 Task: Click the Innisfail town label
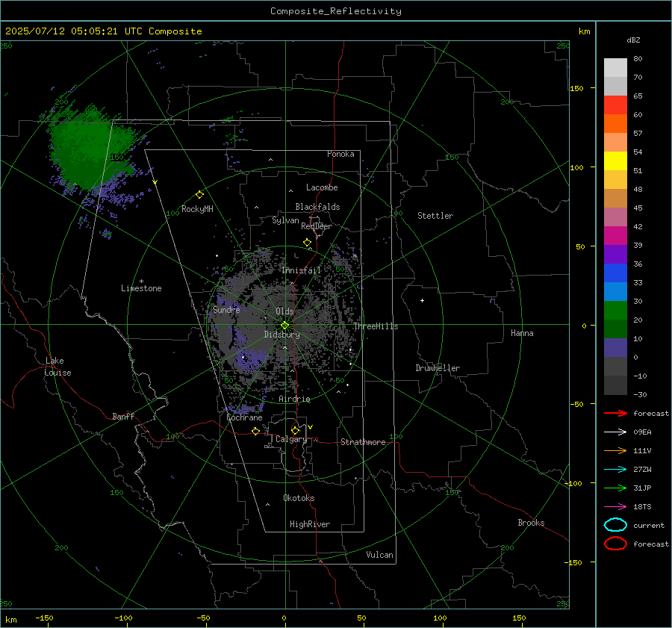(302, 270)
